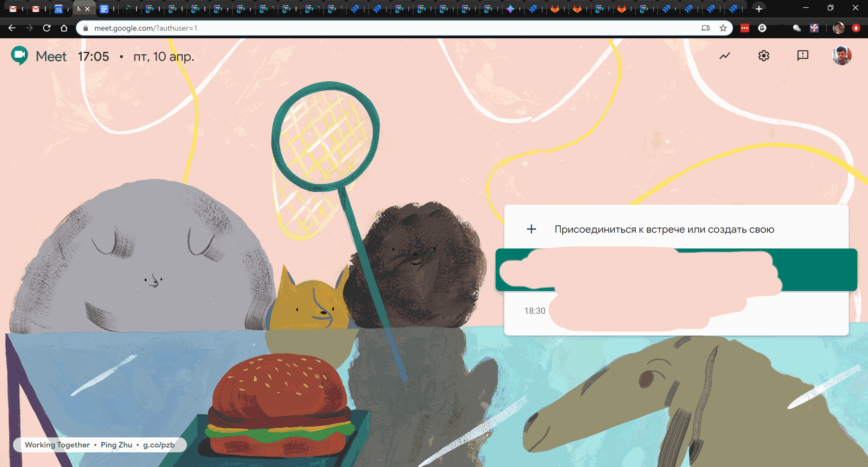The height and width of the screenshot is (467, 868).
Task: Open the browser home page
Action: coord(64,28)
